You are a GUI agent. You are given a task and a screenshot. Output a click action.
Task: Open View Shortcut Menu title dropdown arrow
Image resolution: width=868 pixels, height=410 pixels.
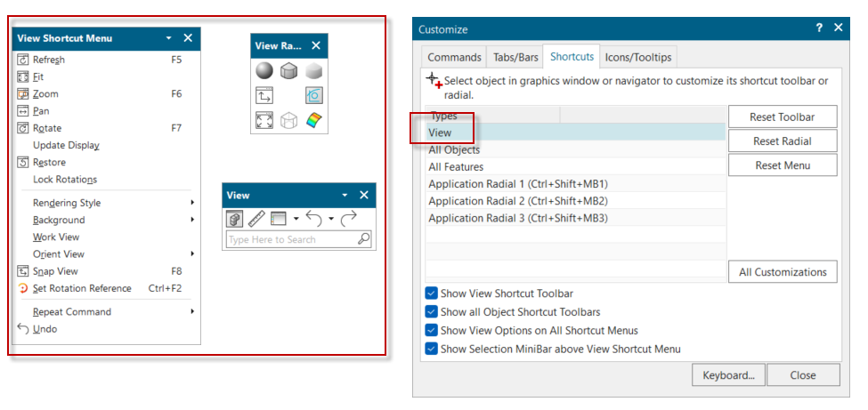tap(169, 38)
